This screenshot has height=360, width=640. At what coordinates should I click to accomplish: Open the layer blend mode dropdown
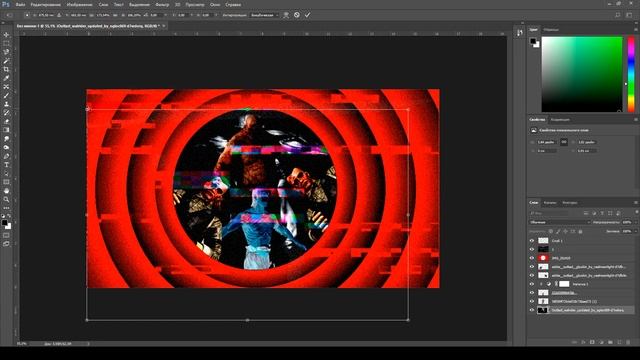click(560, 222)
